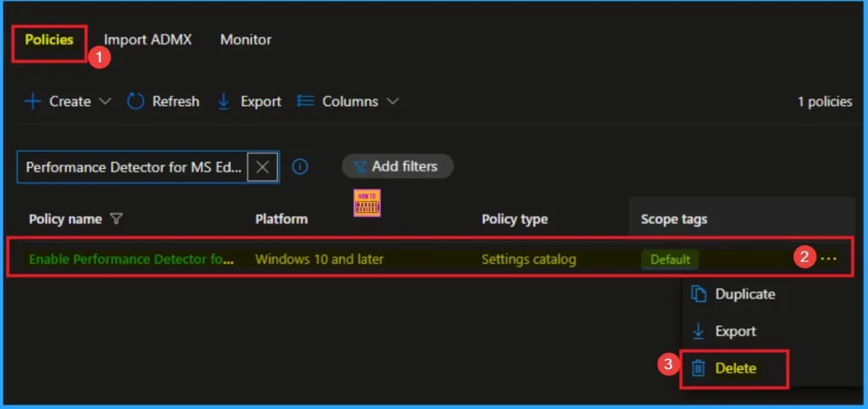Click the plus icon beside Create

point(33,102)
